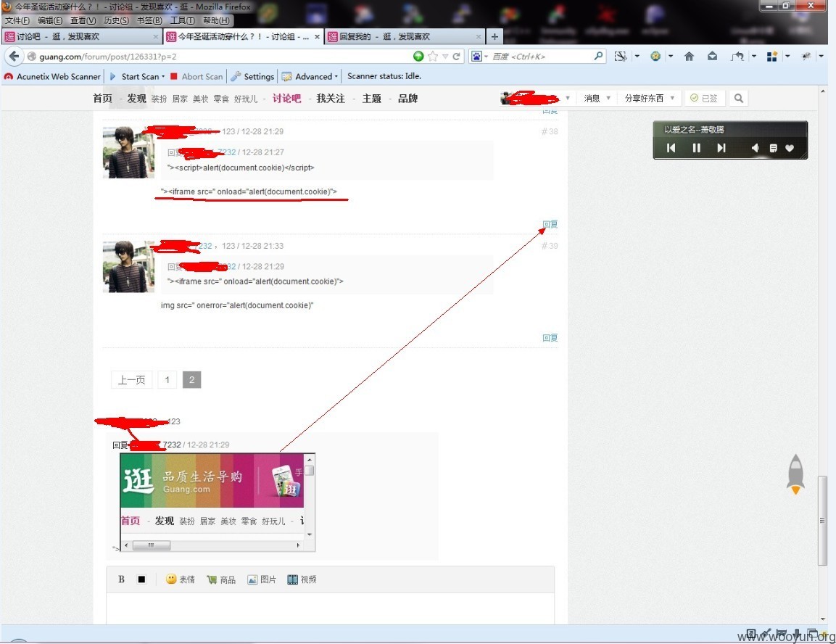Click 回复 link under post #39

[x=550, y=337]
